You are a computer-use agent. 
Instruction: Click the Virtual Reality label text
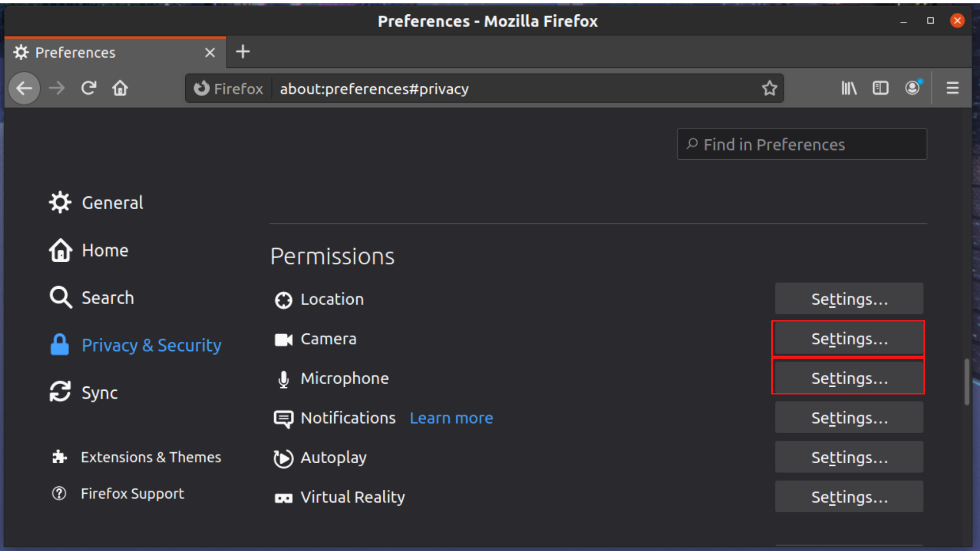(x=353, y=497)
